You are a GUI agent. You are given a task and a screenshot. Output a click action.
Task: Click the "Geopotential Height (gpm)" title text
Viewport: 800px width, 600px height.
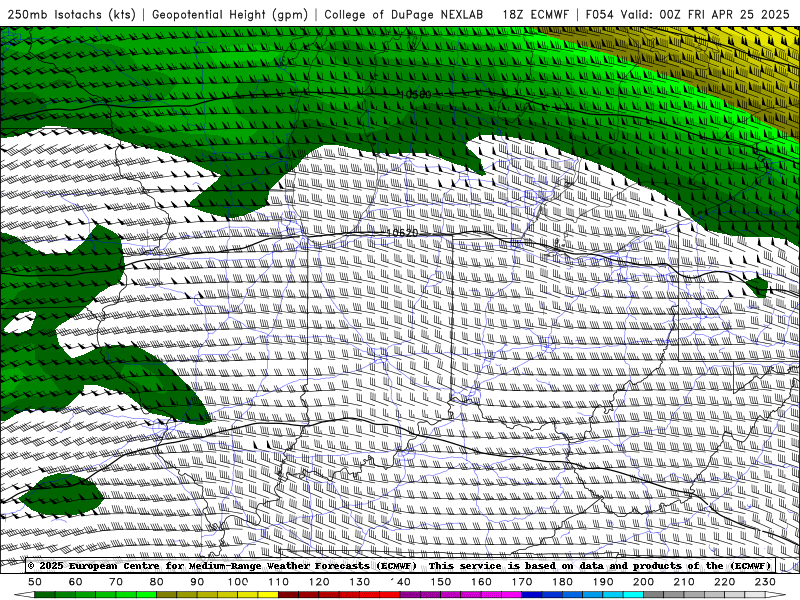230,14
